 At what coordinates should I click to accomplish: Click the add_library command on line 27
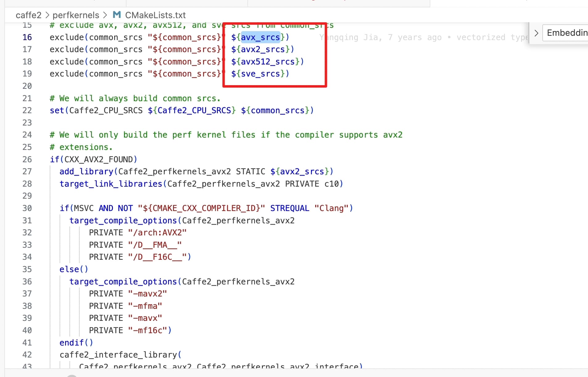click(86, 172)
